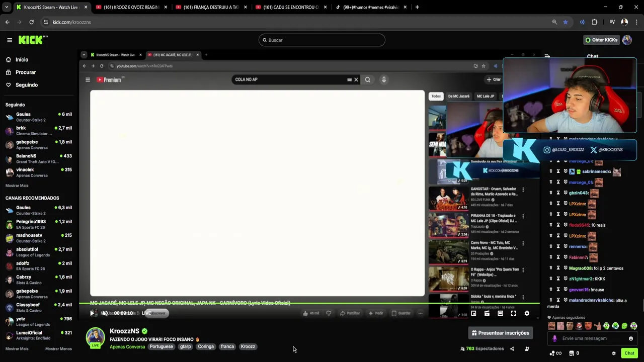Open Chrome tab search dropdown arrow

7,7
